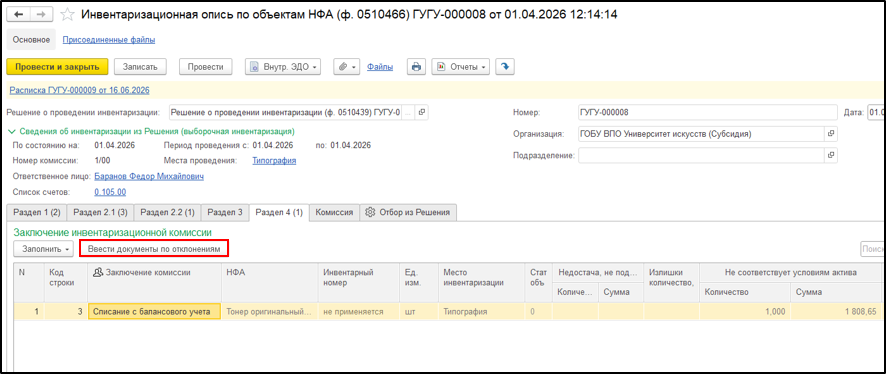Open the Заполнить dropdown
Viewport: 886px width, 374px height.
[x=44, y=249]
